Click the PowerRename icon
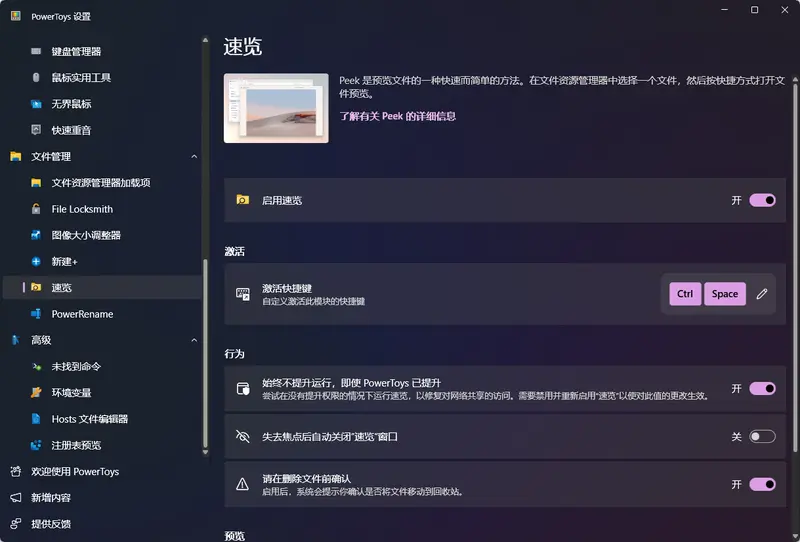800x542 pixels. (36, 314)
